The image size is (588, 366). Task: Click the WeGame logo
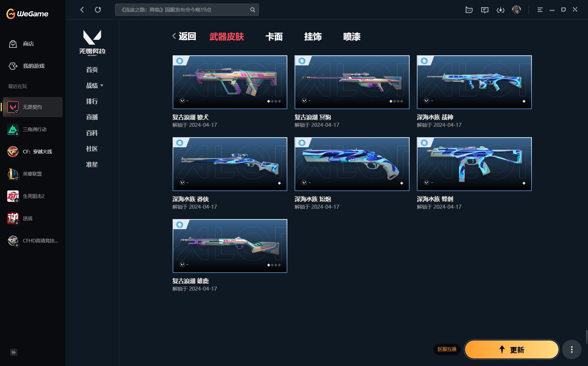tap(27, 14)
